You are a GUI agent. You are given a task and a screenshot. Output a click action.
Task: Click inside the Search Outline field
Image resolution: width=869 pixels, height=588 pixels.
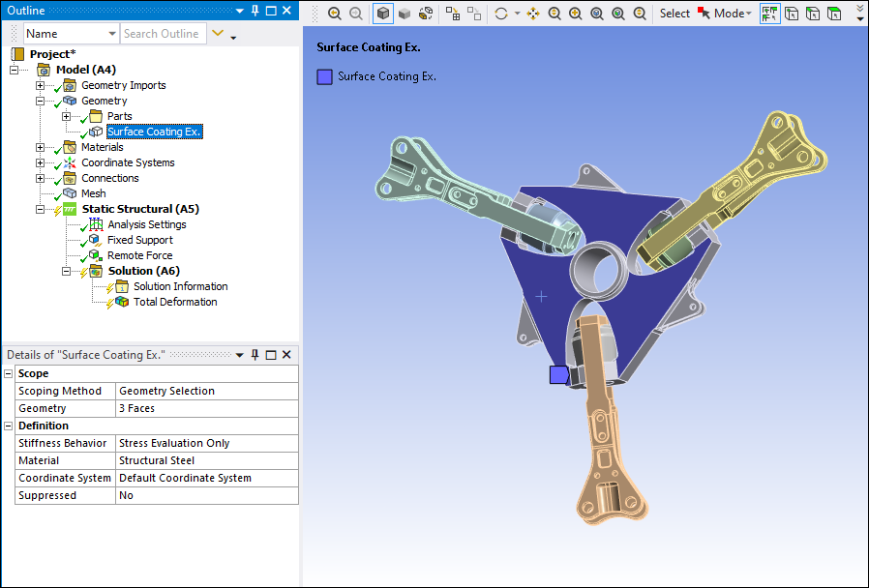[161, 34]
